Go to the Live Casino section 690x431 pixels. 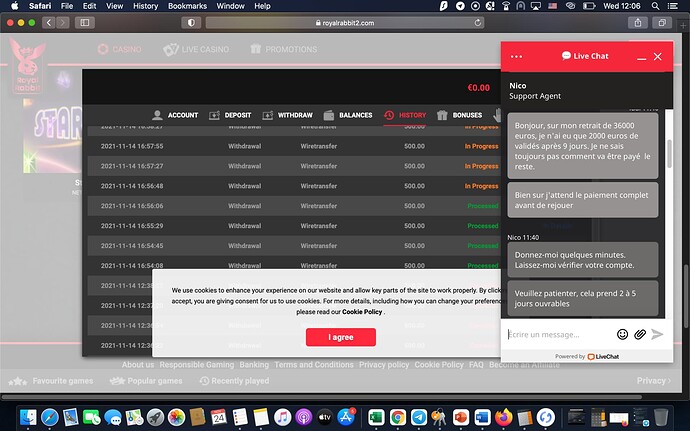click(196, 49)
